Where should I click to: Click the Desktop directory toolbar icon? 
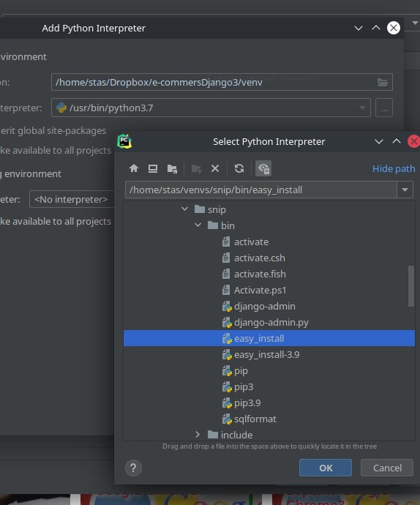pyautogui.click(x=153, y=168)
